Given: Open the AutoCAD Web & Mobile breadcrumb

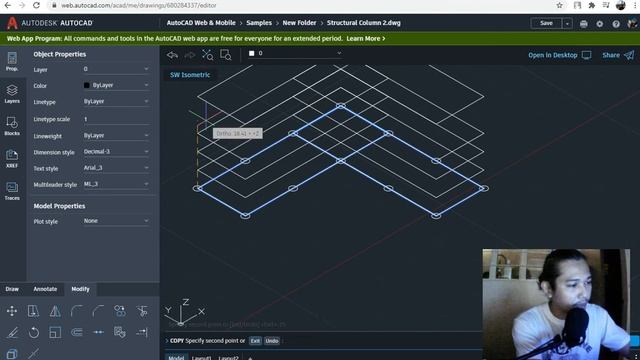Looking at the screenshot, I should [201, 23].
